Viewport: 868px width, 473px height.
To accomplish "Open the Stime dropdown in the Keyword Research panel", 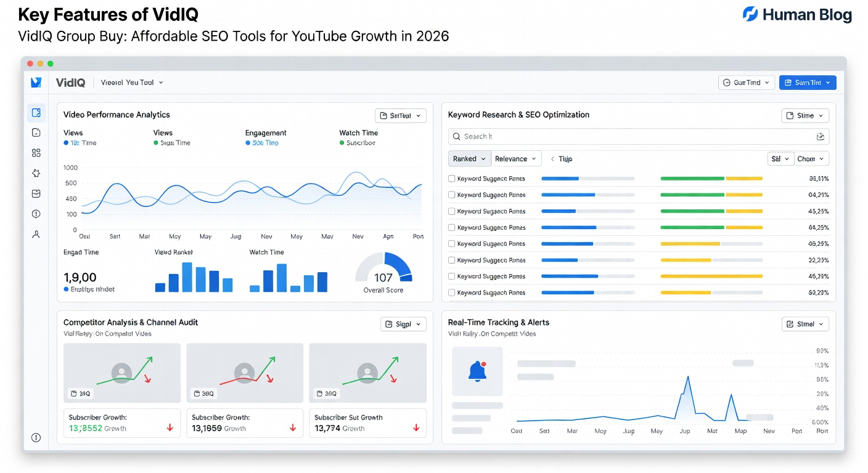I will pos(805,116).
